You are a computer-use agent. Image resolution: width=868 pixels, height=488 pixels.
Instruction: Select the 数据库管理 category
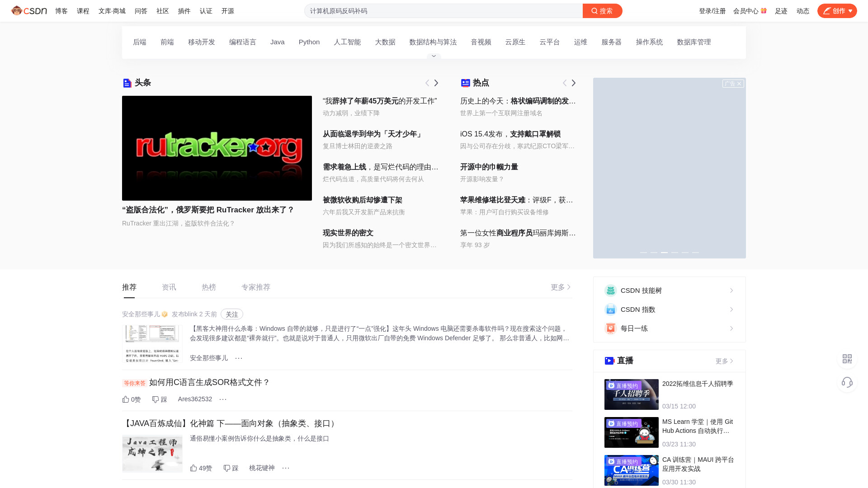(x=694, y=42)
